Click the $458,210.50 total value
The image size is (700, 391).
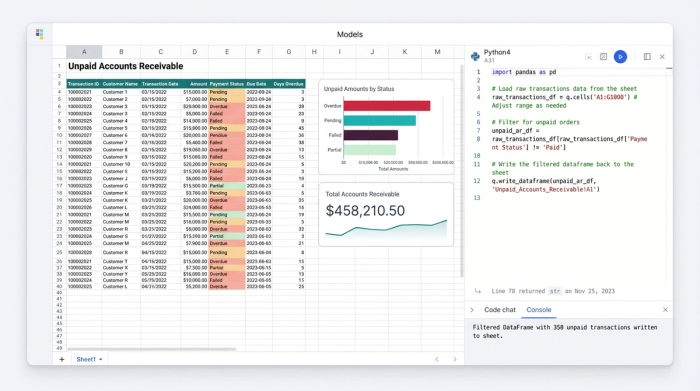pyautogui.click(x=365, y=211)
